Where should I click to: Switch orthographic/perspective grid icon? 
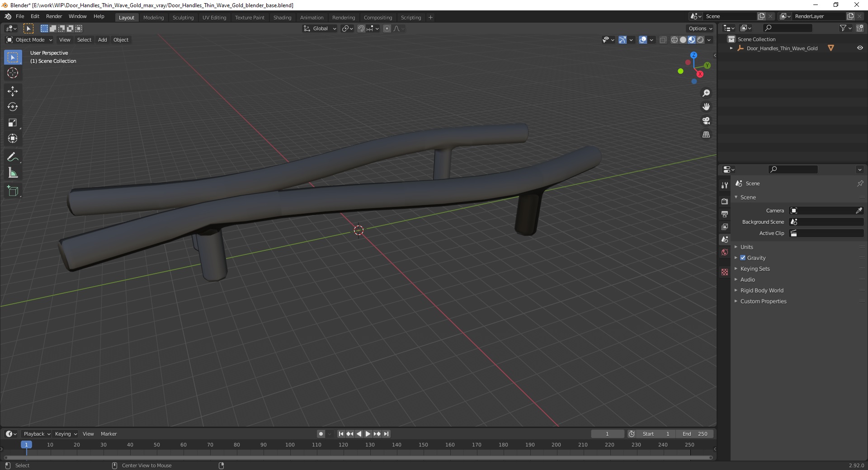(706, 135)
